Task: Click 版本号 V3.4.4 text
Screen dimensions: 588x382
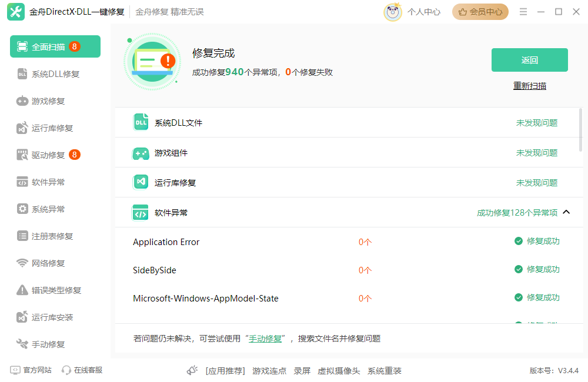Action: (554, 371)
